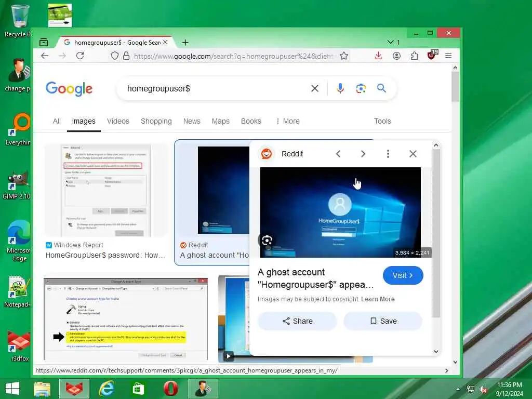This screenshot has height=399, width=532.
Task: Open the extensions puzzle icon
Action: 414,56
